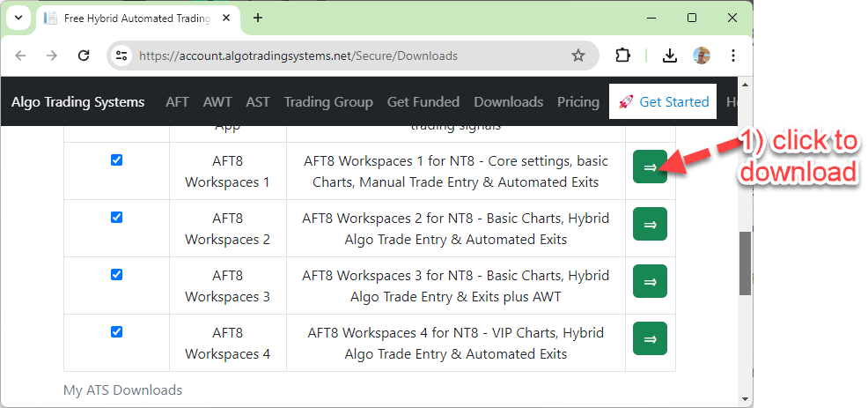Click the Algo Trading Systems brand link
The width and height of the screenshot is (868, 408).
tap(78, 102)
